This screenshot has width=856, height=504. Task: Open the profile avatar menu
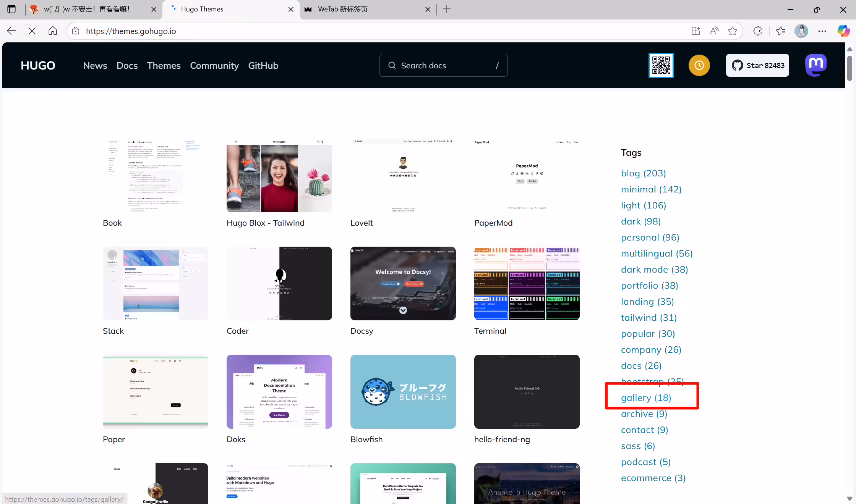tap(801, 31)
